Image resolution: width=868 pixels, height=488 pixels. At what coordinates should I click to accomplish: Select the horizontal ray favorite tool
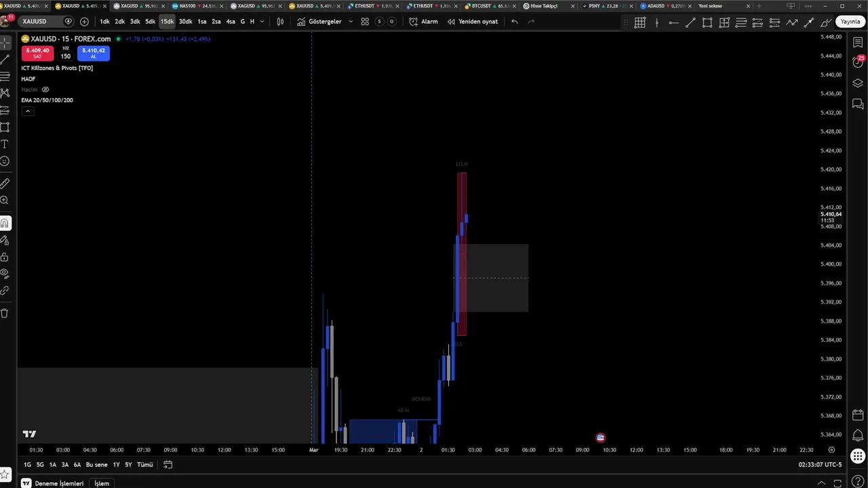(x=673, y=22)
